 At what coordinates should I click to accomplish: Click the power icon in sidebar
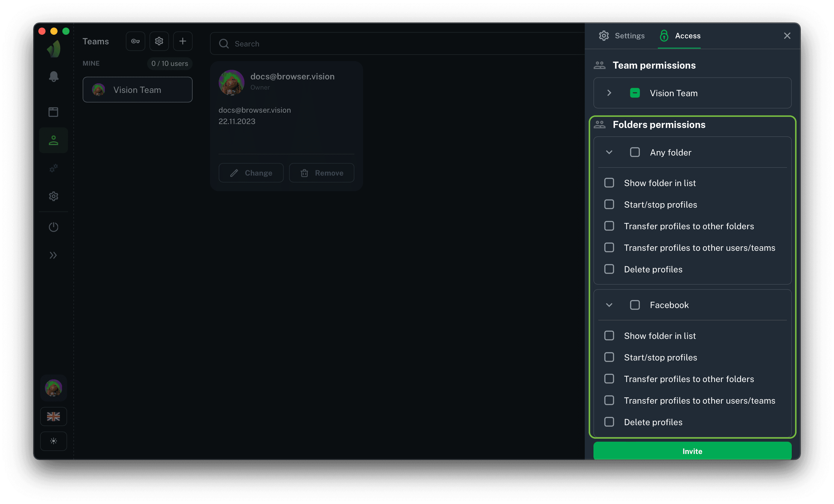(54, 227)
